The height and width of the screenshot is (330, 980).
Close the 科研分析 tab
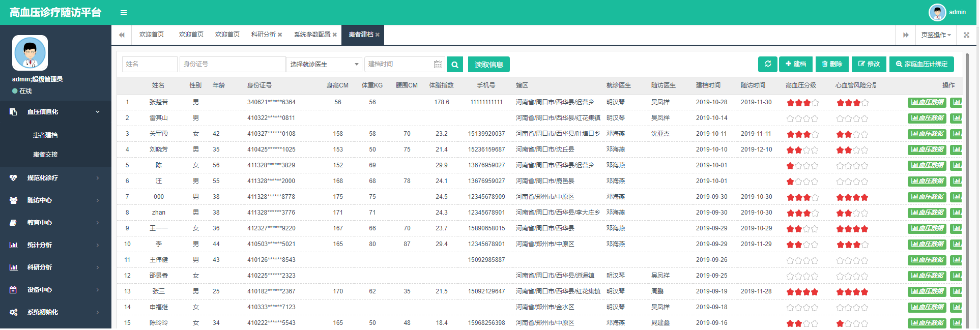(x=280, y=35)
